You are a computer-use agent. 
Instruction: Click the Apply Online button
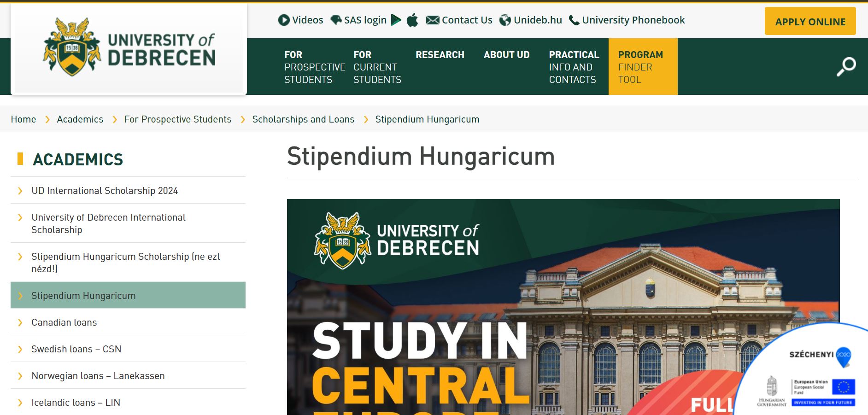click(810, 21)
